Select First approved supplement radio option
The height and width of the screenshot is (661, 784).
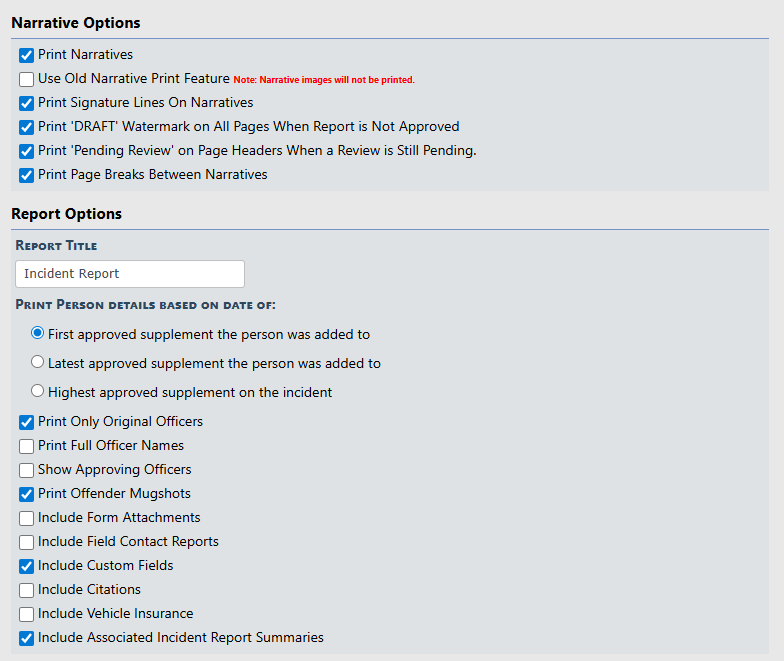pos(38,334)
